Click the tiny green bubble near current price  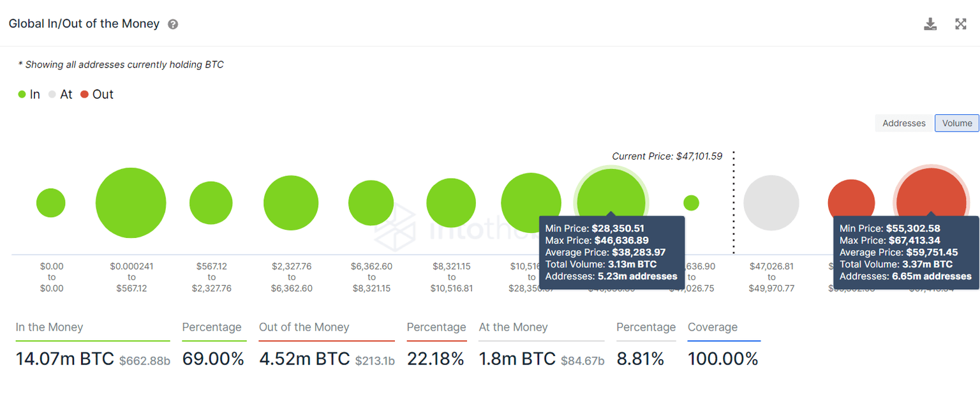[691, 203]
